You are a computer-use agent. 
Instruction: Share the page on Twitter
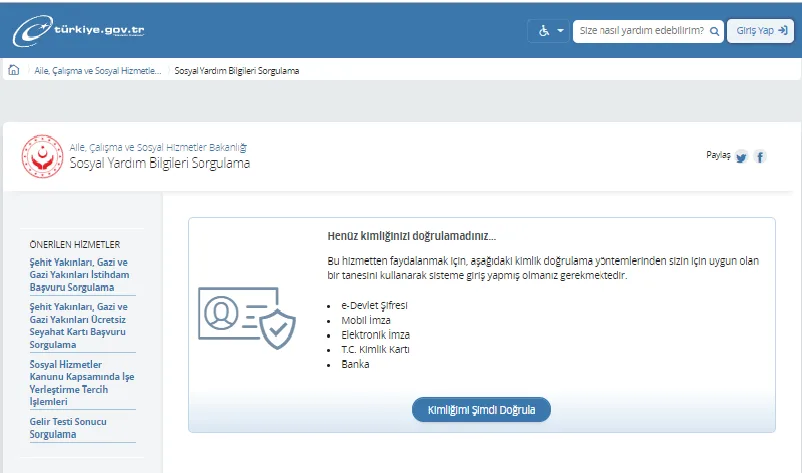(741, 157)
